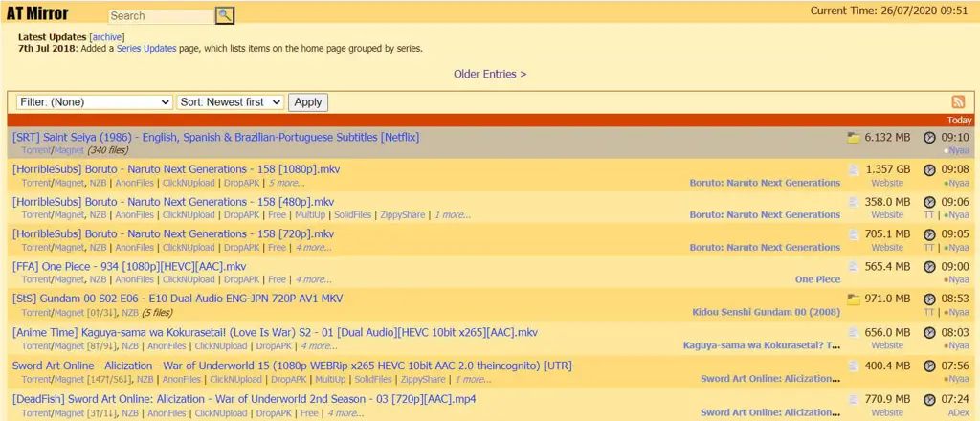Screen dimensions: 980x421
Task: Click ClickNUpload link on Kaguya-sama row
Action: coord(221,346)
